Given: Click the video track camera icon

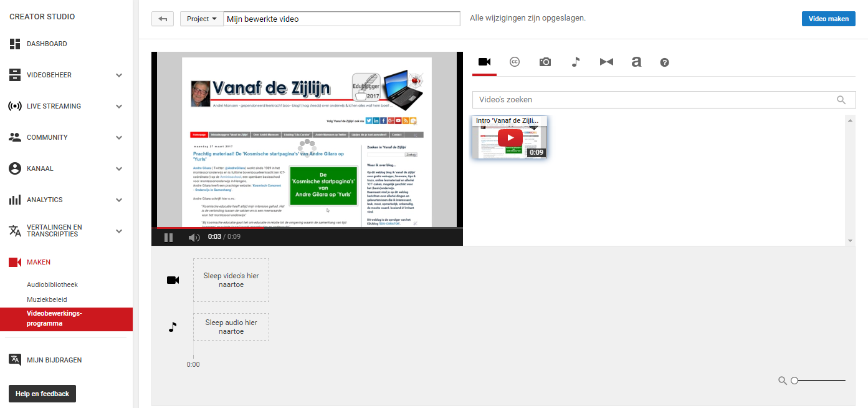Looking at the screenshot, I should (173, 280).
